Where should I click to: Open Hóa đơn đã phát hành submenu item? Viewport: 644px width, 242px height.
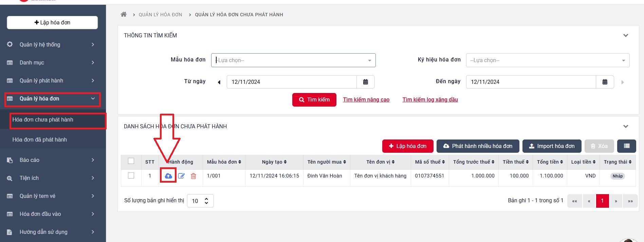pos(40,139)
